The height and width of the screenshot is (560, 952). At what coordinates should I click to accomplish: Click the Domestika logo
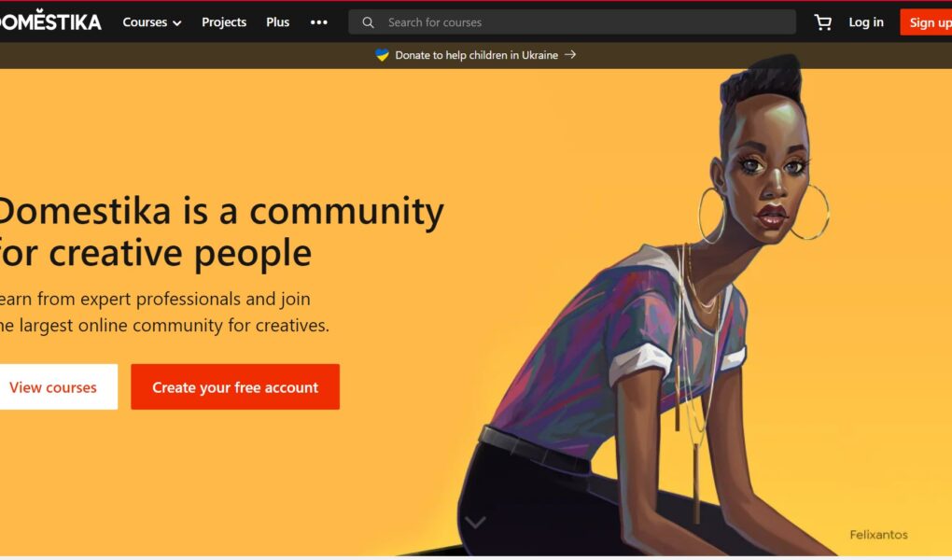click(x=50, y=21)
